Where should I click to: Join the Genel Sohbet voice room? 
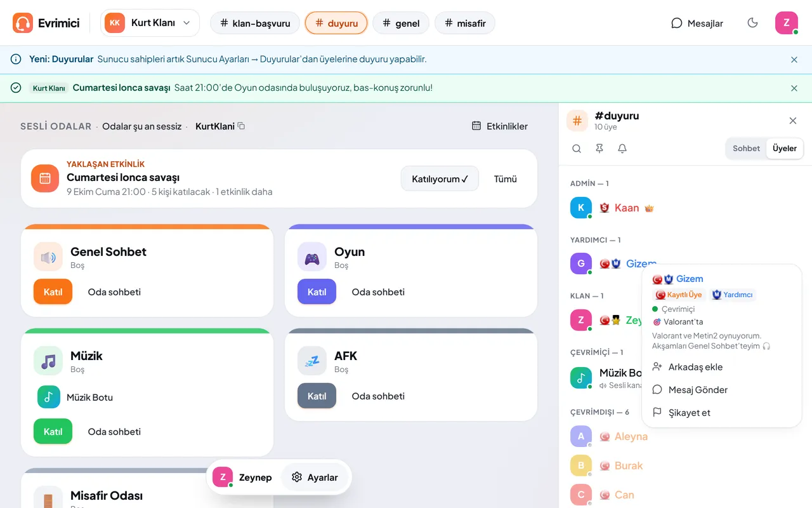click(53, 292)
